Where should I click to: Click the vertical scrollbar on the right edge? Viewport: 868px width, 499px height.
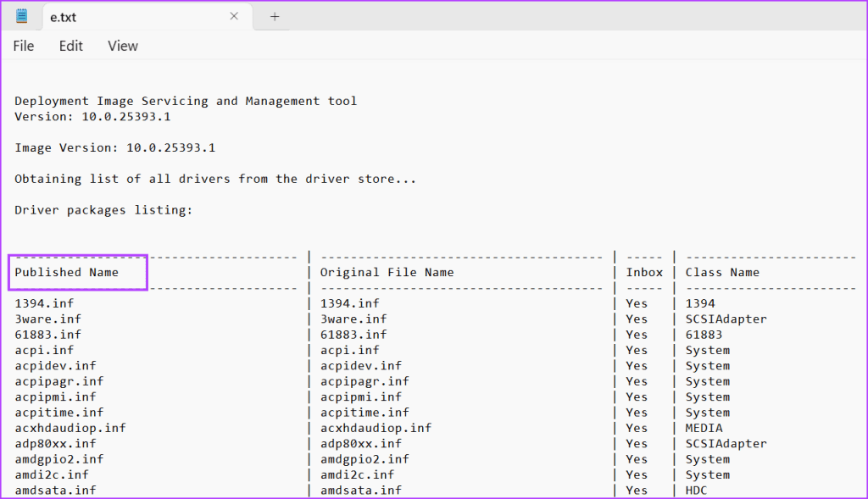coord(863,254)
